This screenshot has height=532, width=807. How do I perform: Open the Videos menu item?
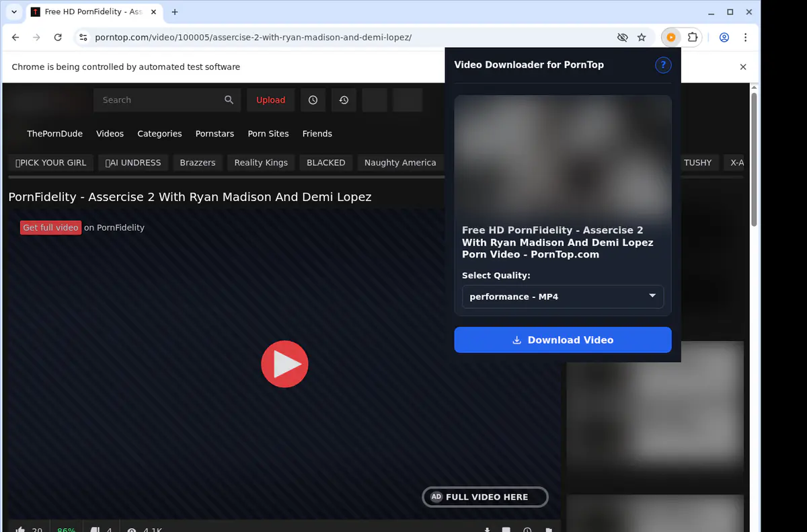(x=110, y=134)
